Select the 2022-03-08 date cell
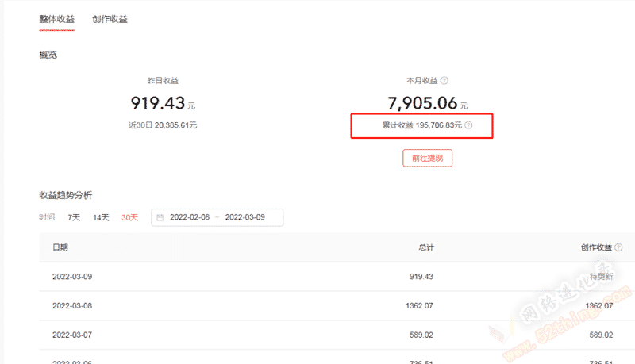The width and height of the screenshot is (635, 364). pyautogui.click(x=72, y=306)
